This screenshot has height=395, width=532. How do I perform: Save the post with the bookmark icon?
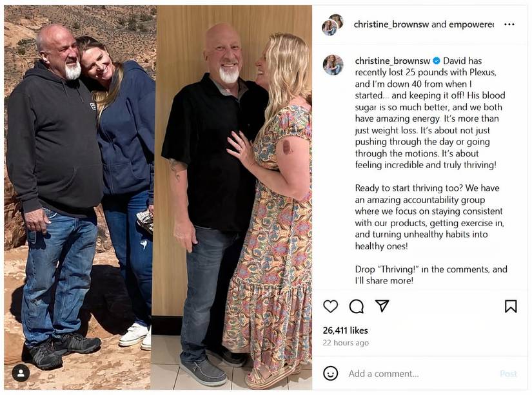[510, 306]
